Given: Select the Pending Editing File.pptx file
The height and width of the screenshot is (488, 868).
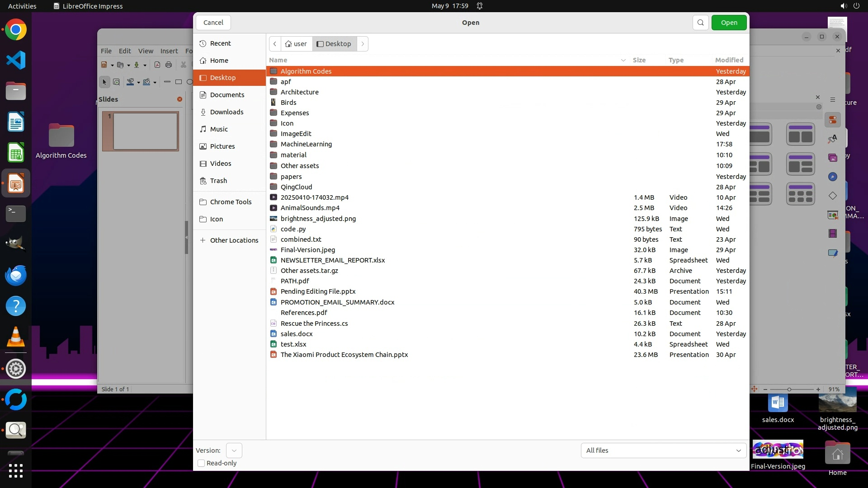Looking at the screenshot, I should pos(318,291).
